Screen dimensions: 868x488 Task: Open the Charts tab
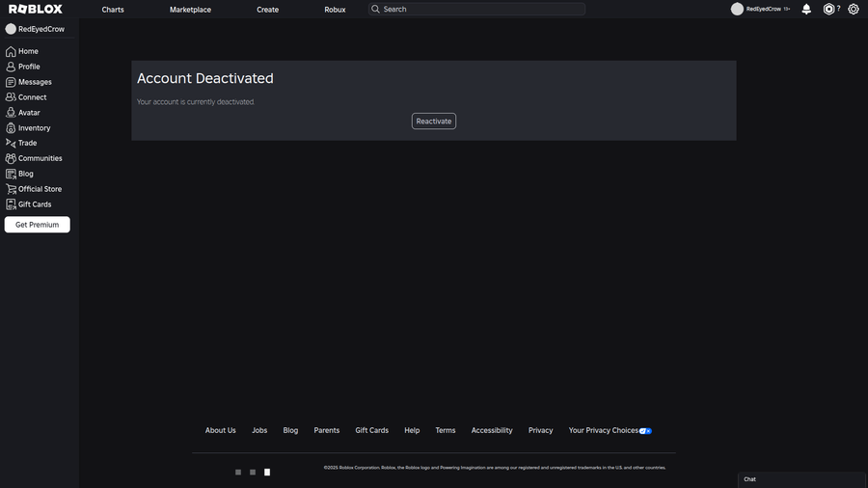tap(113, 10)
